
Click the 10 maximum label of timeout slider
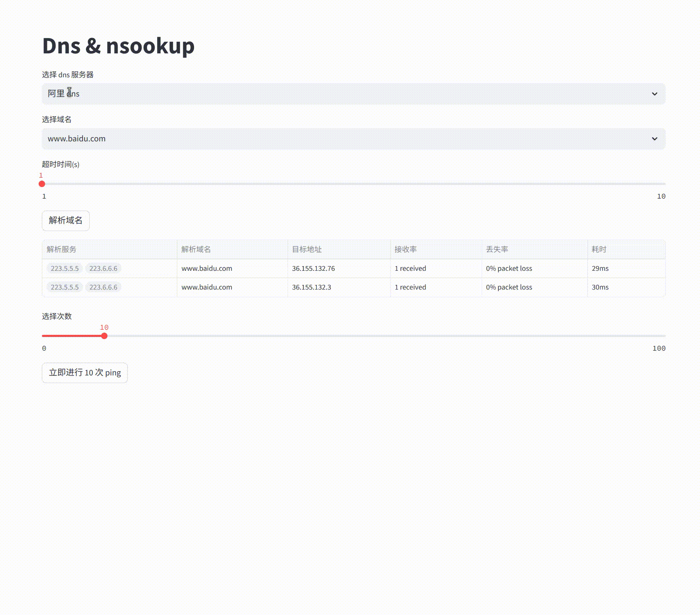click(x=661, y=196)
